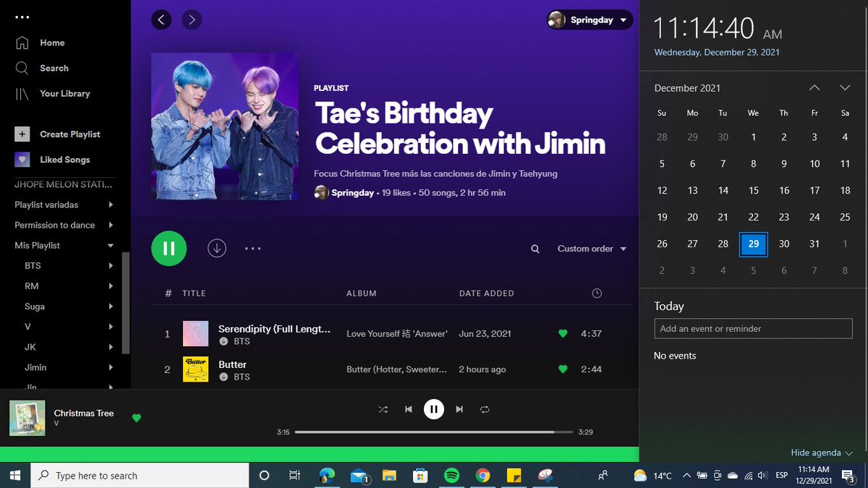
Task: Expand Playlist variadas folder
Action: [x=111, y=205]
